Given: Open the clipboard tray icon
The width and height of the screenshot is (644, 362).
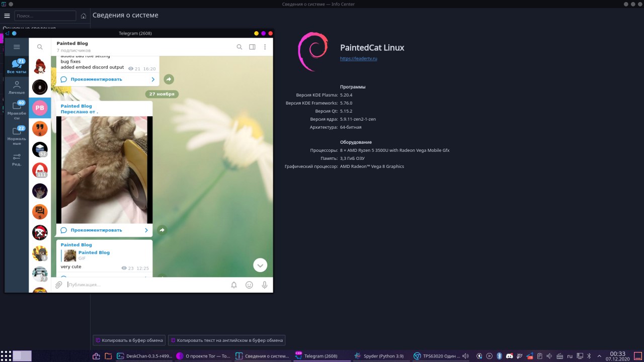Looking at the screenshot, I should 539,356.
